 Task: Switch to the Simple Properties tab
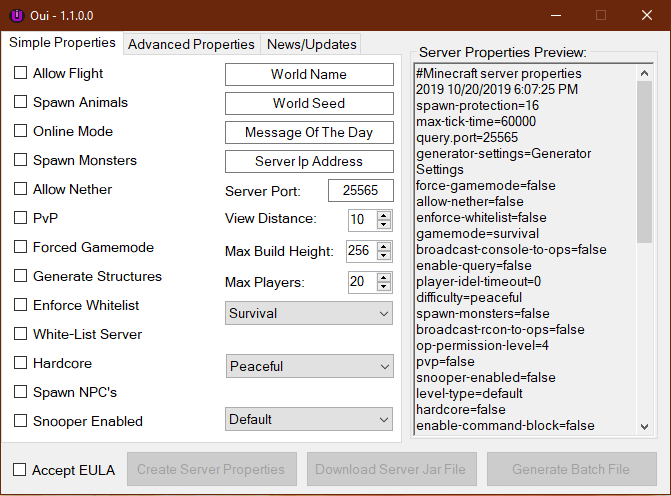point(62,42)
